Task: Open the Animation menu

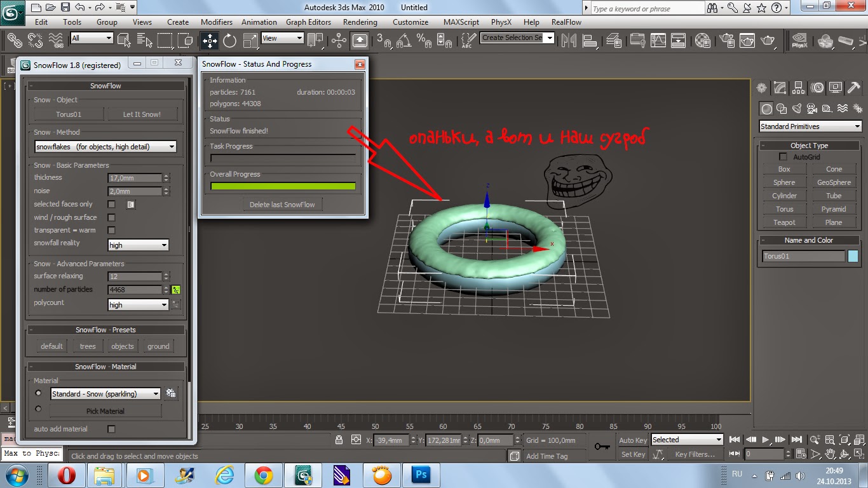Action: point(259,22)
